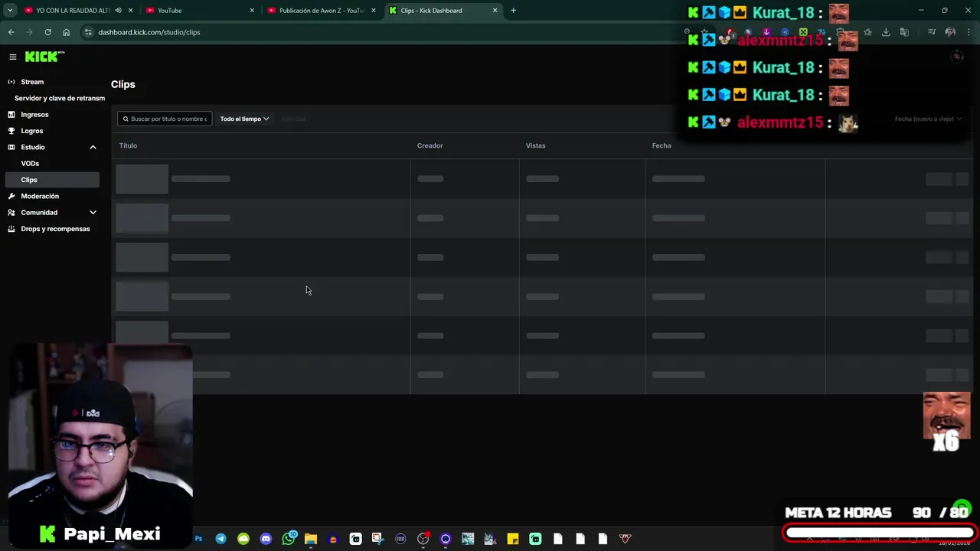Open the Kick profile avatar menu
980x551 pixels.
coord(956,57)
